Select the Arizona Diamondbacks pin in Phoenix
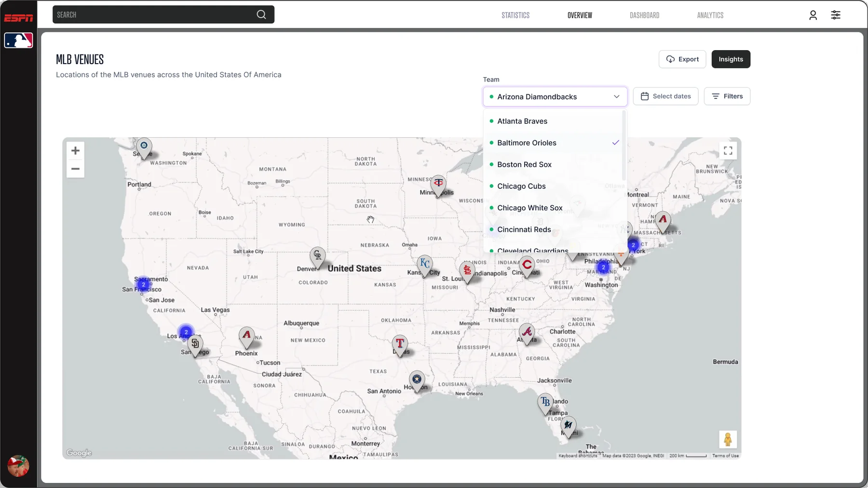This screenshot has height=488, width=868. pyautogui.click(x=246, y=338)
